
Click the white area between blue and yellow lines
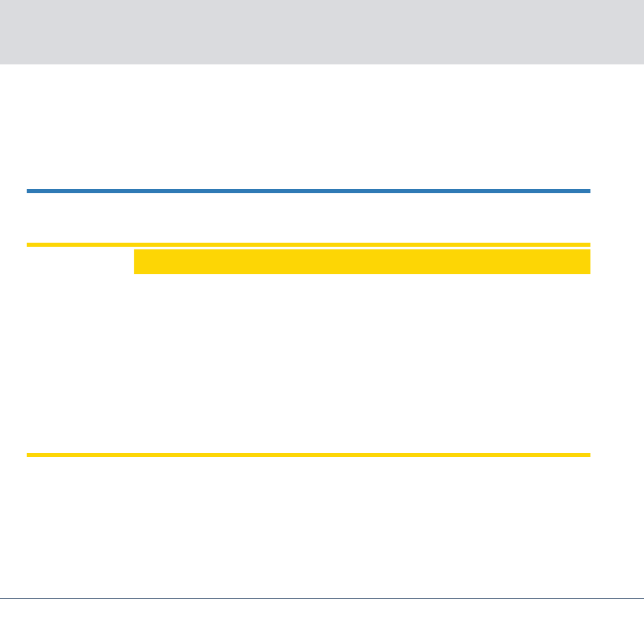(308, 218)
